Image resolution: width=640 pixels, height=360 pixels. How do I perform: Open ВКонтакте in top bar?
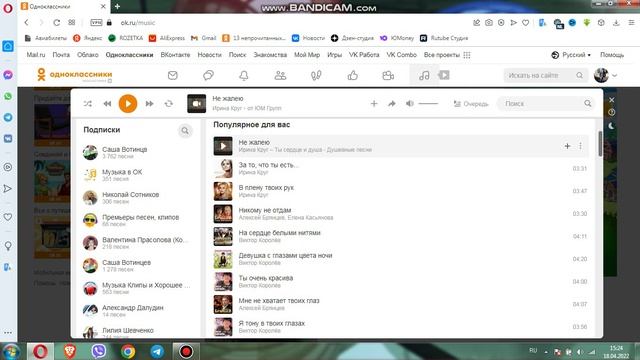coord(176,55)
